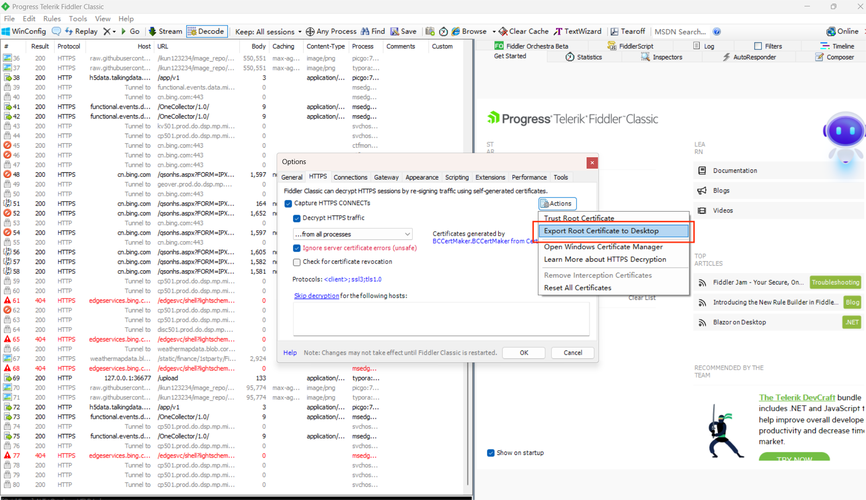Viewport: 866px width, 500px height.
Task: Toggle Ignore server certificate errors checkbox
Action: click(297, 248)
